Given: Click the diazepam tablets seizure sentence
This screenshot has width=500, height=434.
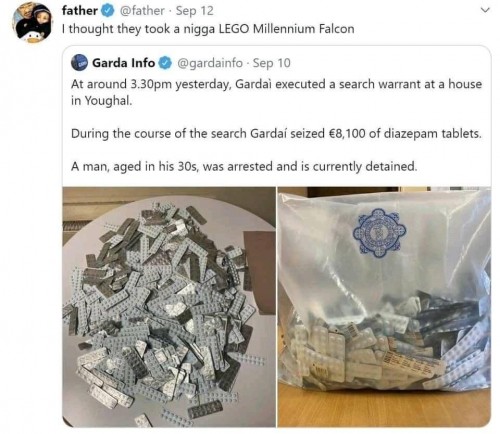Looking at the screenshot, I should click(276, 134).
